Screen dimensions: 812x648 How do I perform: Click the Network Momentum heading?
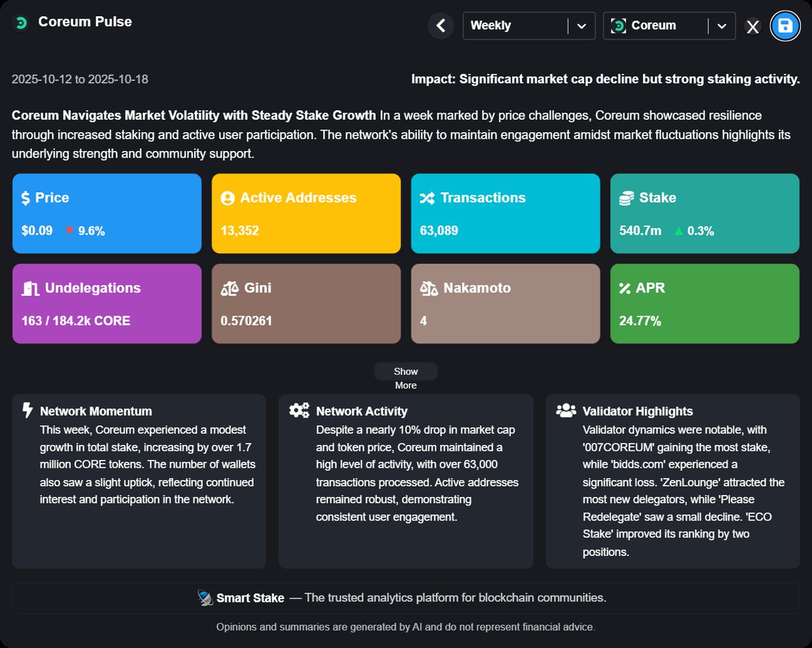coord(96,411)
